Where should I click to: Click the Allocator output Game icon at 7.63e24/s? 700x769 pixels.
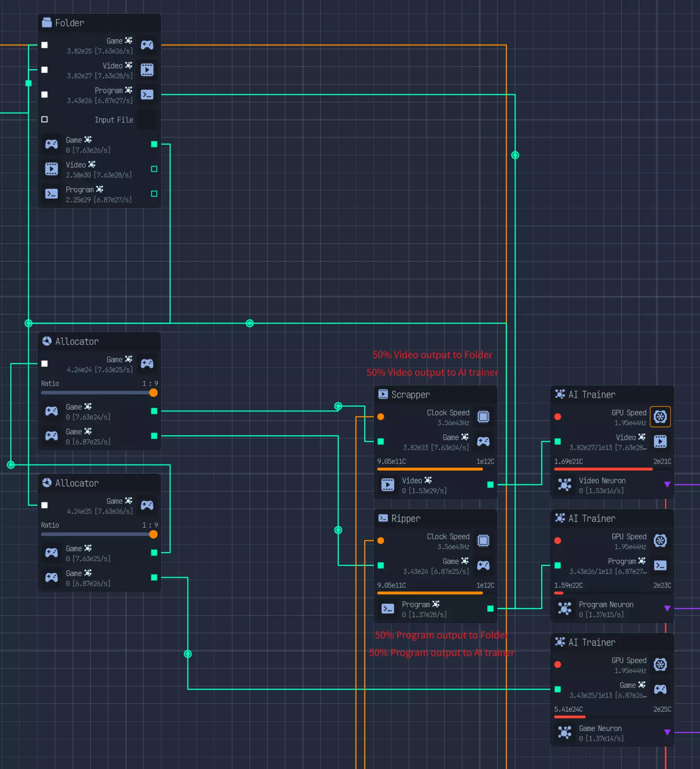point(52,411)
